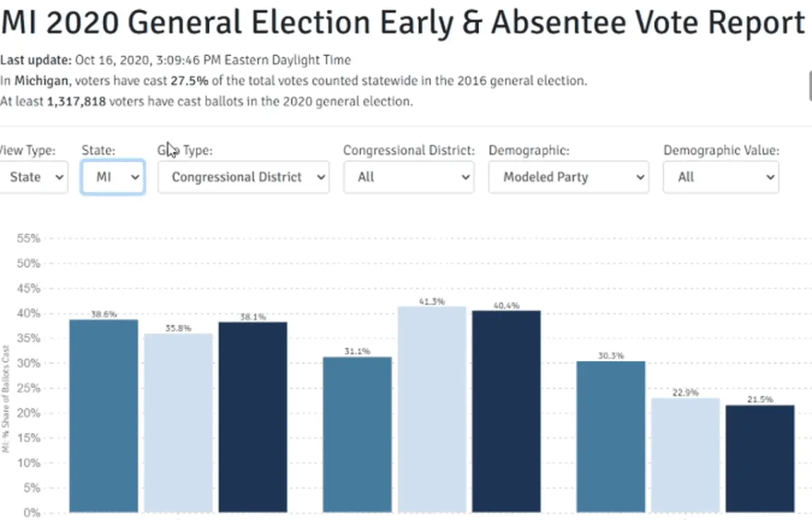Screen dimensions: 812x520
Task: Click the page scrollbar at right edge
Action: [809, 84]
